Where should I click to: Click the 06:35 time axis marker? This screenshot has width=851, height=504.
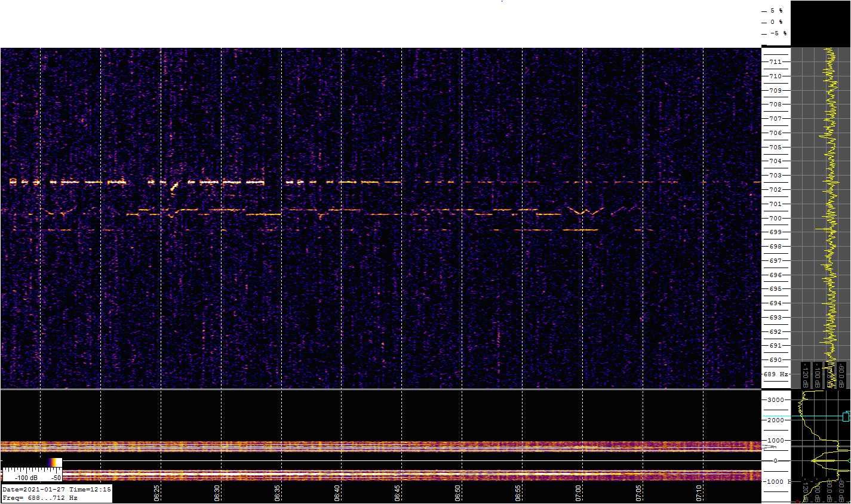click(277, 493)
